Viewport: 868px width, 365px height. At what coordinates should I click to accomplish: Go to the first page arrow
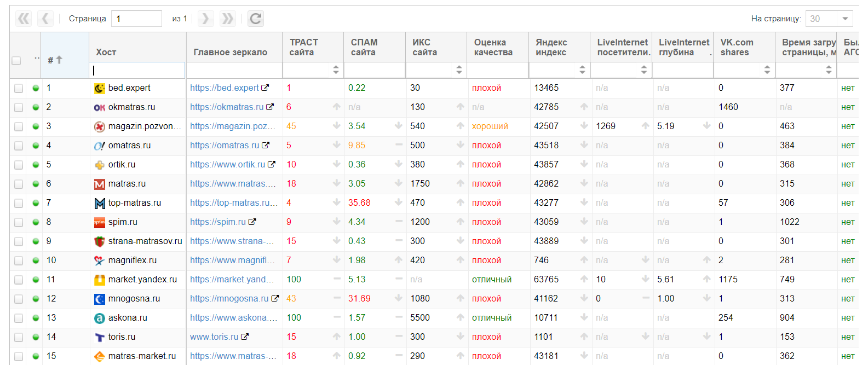click(24, 19)
